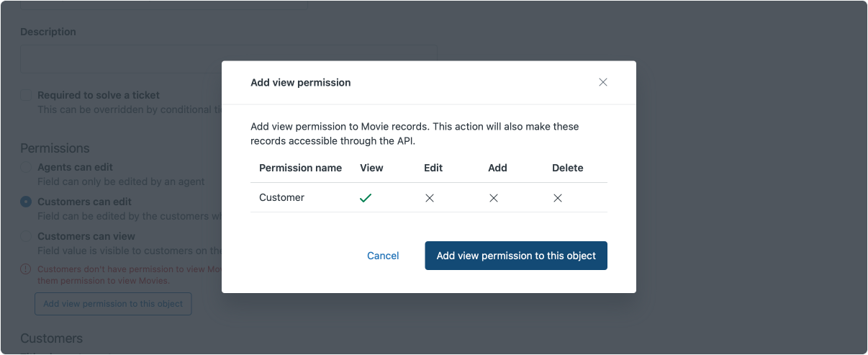Screen dimensions: 868x355
Task: Click the Delete column header
Action: coord(567,168)
